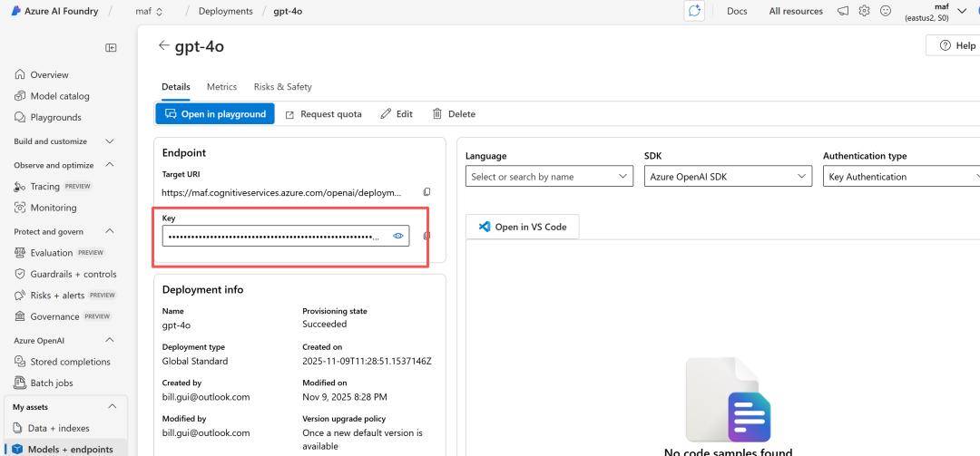The height and width of the screenshot is (456, 980).
Task: Go back using the arrow beside gpt-4o
Action: pos(163,45)
